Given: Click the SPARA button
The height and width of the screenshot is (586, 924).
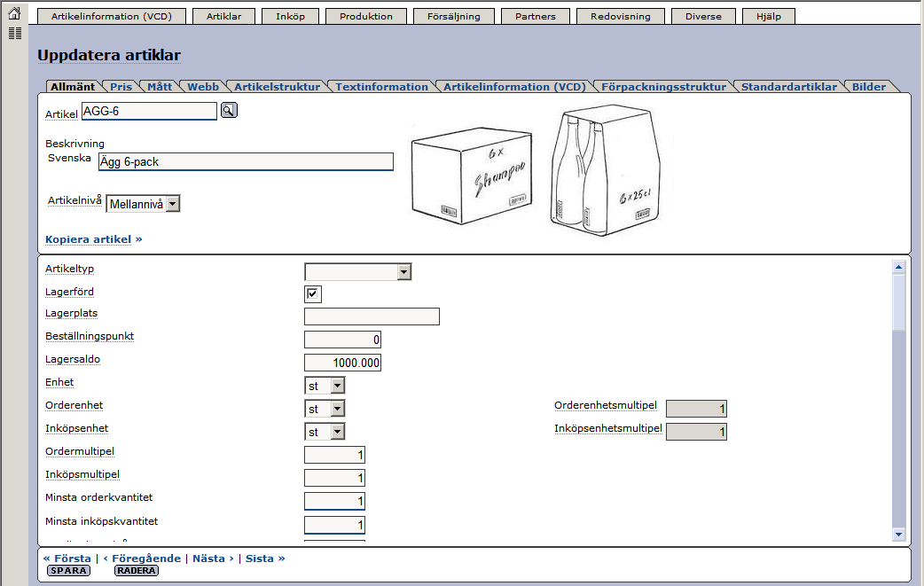Looking at the screenshot, I should [68, 571].
